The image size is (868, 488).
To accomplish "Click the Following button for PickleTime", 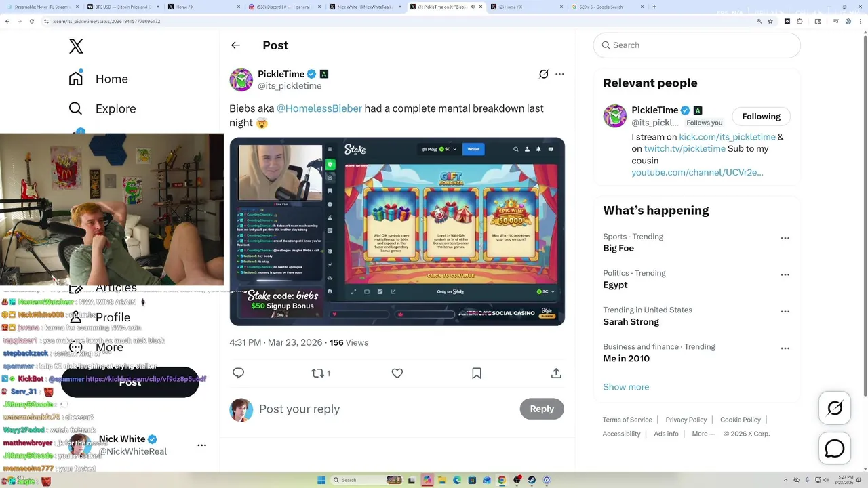I will point(761,117).
